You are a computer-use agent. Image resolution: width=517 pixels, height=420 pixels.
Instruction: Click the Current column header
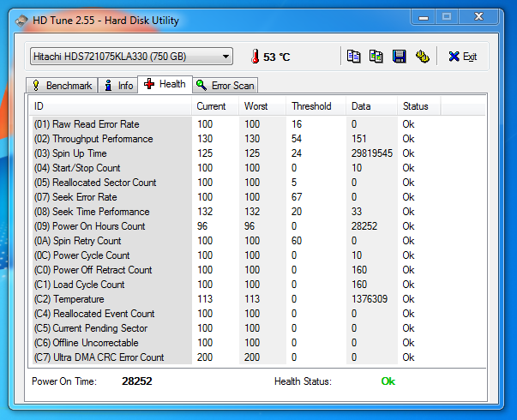(x=215, y=106)
